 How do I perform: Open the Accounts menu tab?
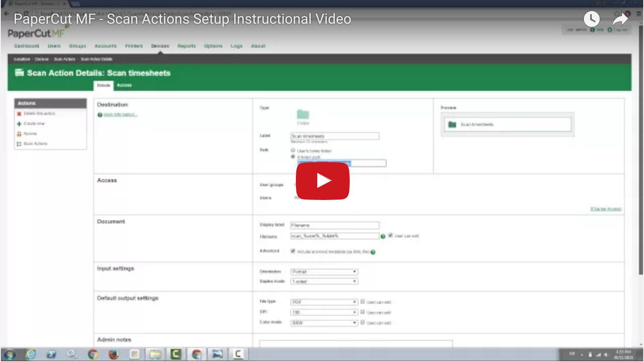(x=106, y=46)
